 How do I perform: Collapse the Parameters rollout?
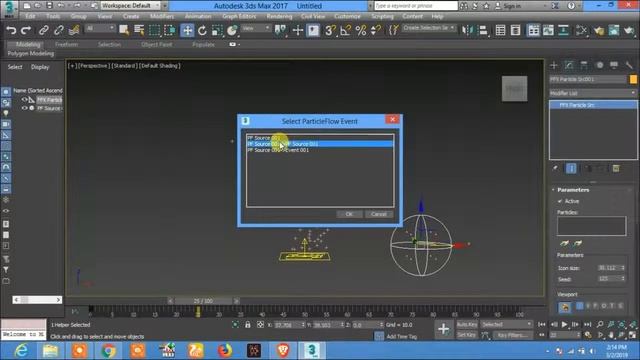[573, 190]
